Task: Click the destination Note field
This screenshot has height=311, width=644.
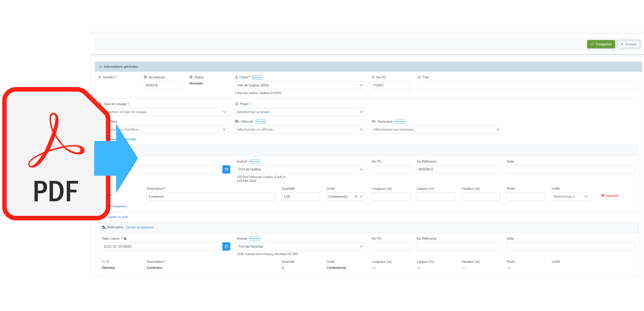Action: point(571,246)
